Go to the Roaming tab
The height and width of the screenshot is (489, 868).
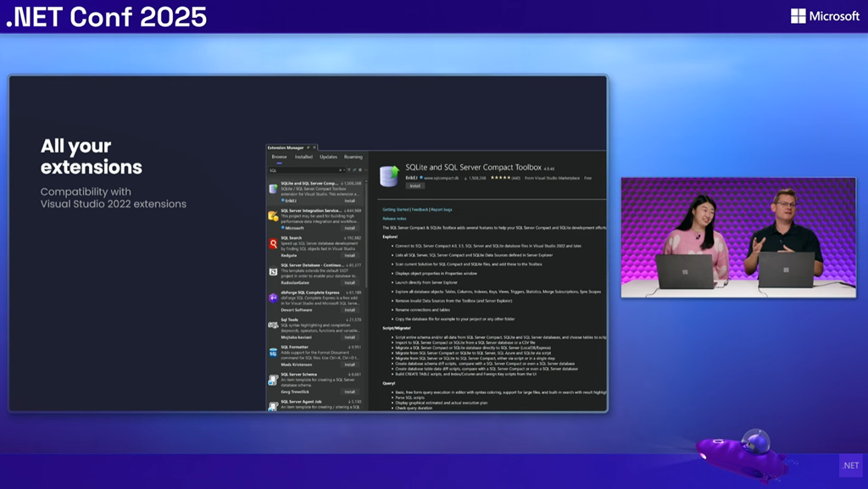coord(353,157)
